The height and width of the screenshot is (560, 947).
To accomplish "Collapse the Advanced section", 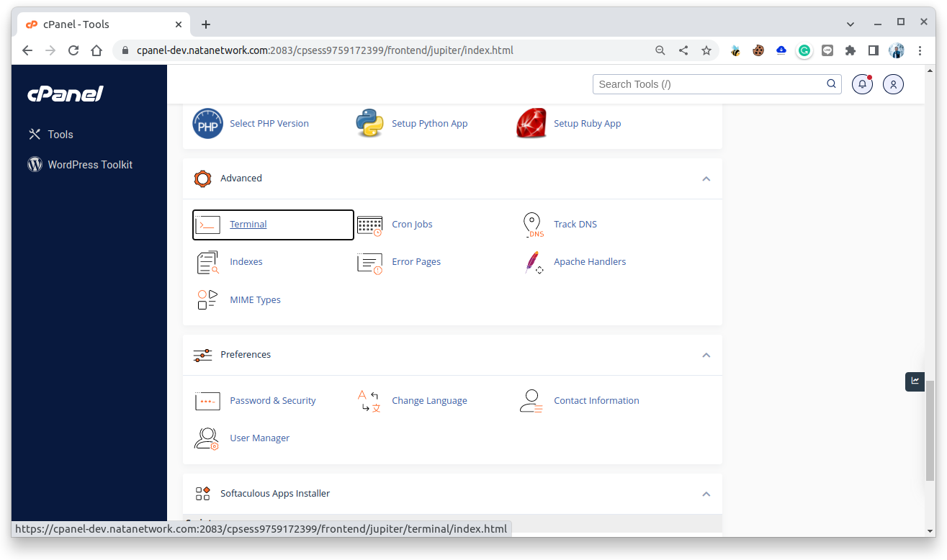I will click(706, 179).
